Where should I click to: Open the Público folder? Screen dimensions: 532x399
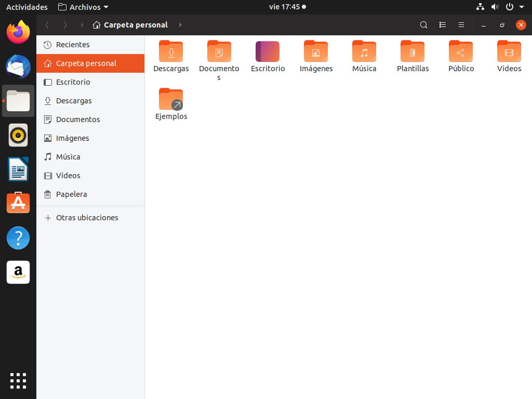coord(461,52)
